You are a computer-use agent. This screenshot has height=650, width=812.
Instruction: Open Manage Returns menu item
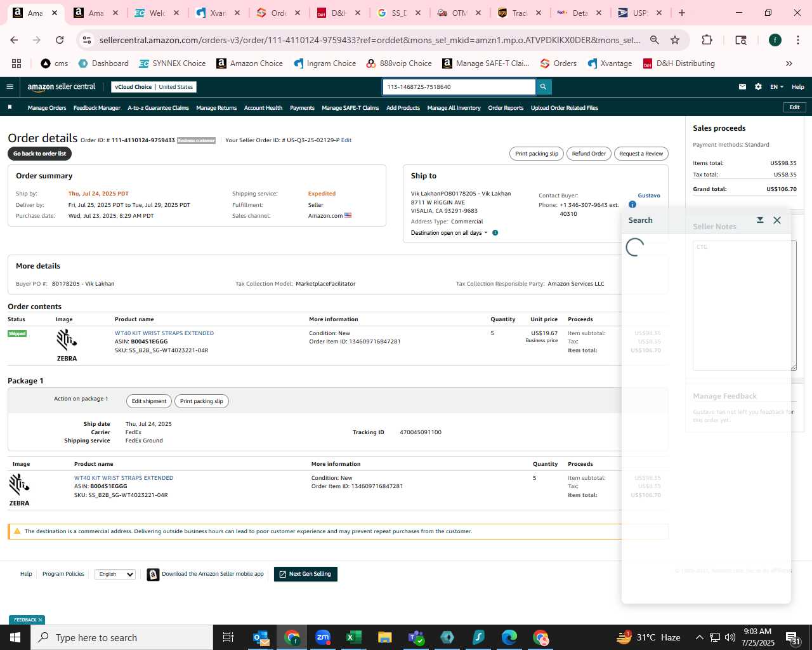(x=216, y=108)
